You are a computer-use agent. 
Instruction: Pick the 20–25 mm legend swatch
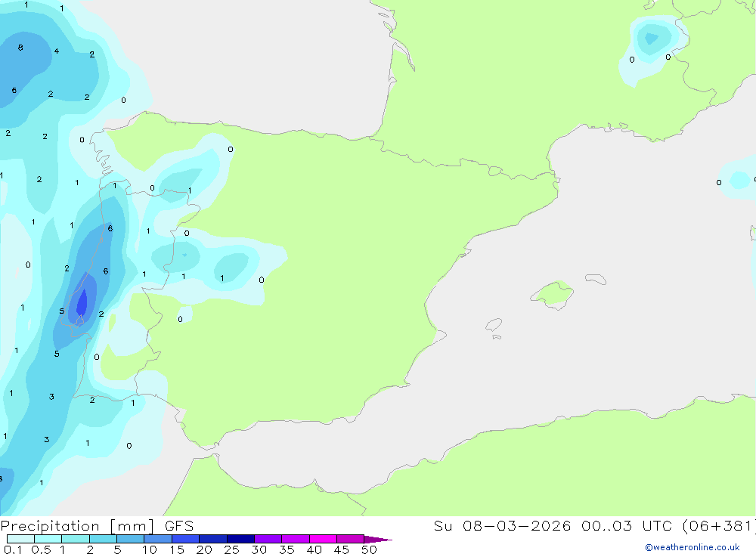coord(212,539)
